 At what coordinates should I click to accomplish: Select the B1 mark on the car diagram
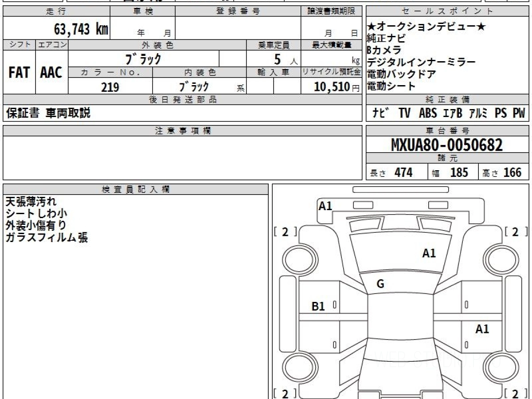pos(318,306)
